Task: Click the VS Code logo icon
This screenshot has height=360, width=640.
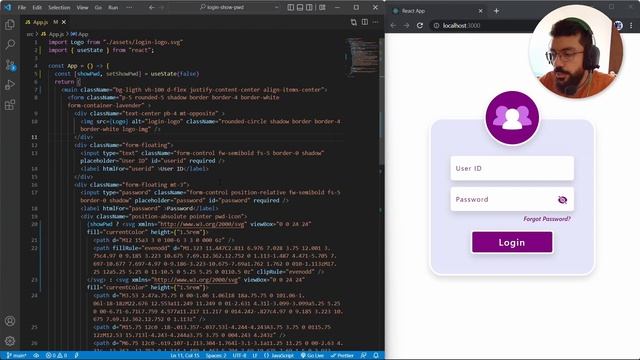Action: point(7,7)
